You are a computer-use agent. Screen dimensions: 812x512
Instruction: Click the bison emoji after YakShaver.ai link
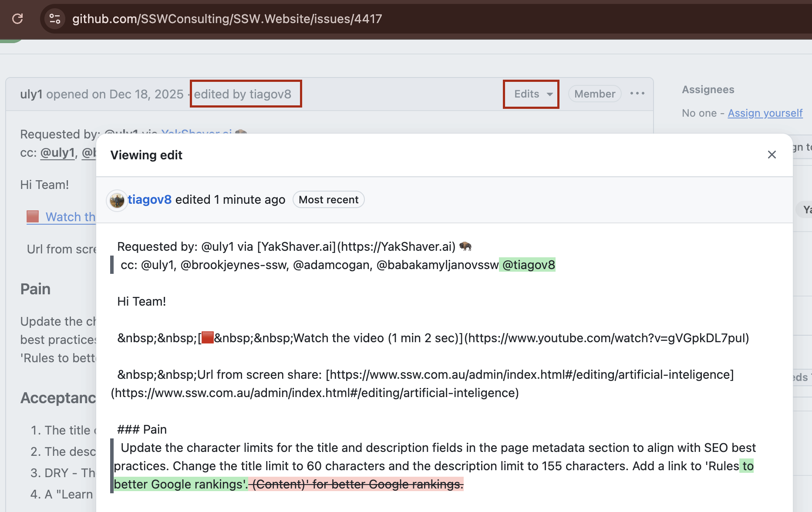click(x=465, y=246)
